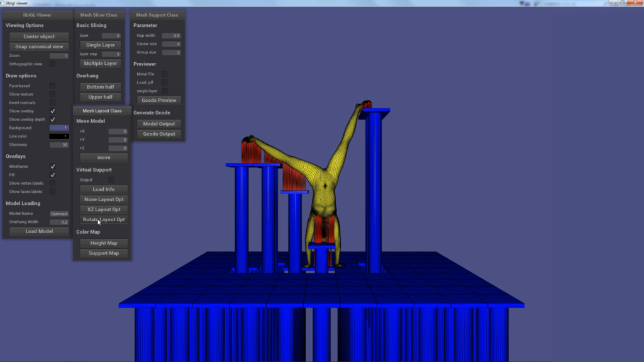This screenshot has height=362, width=644.
Task: Toggle Orthographic view checkbox
Action: [53, 64]
